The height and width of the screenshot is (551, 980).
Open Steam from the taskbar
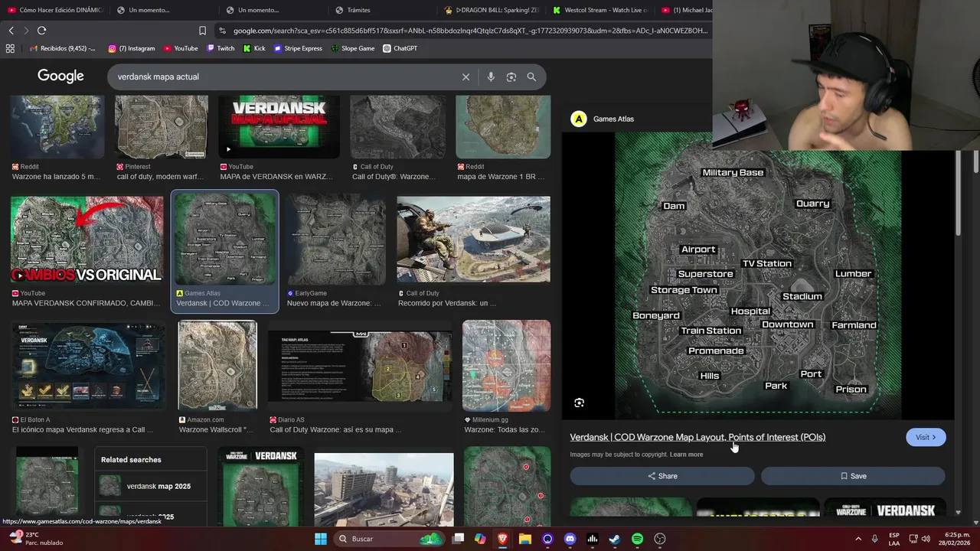615,539
